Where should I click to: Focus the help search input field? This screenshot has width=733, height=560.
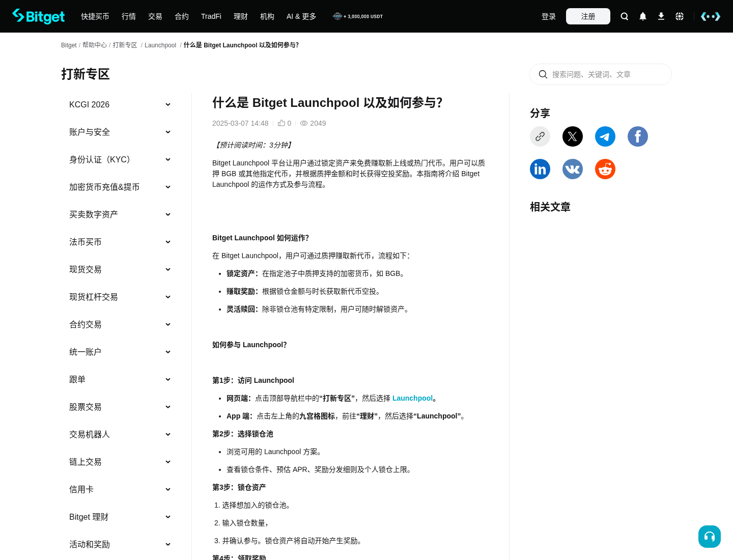(601, 74)
